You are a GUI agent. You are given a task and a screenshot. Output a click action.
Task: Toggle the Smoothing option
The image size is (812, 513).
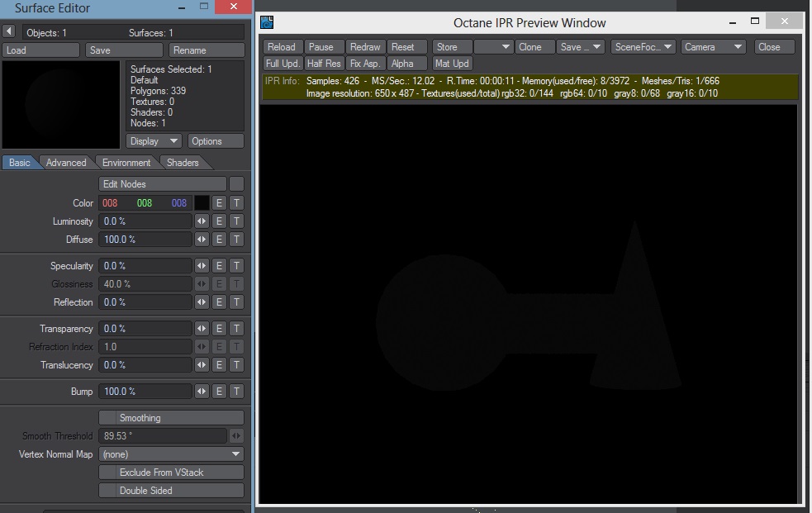click(171, 418)
